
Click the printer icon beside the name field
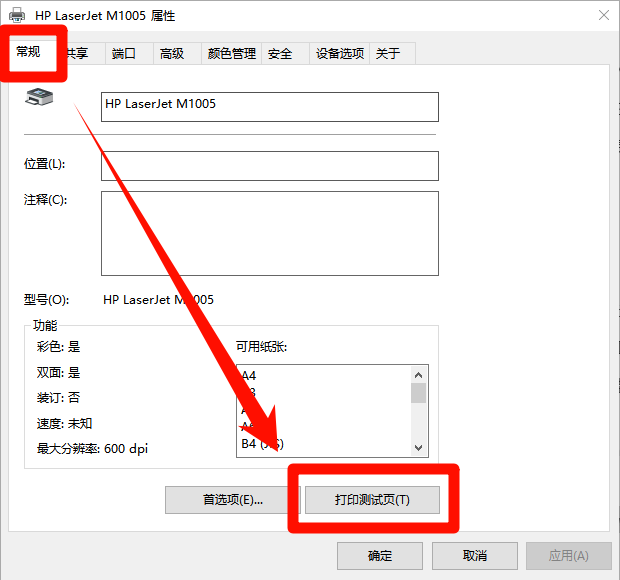tap(39, 97)
